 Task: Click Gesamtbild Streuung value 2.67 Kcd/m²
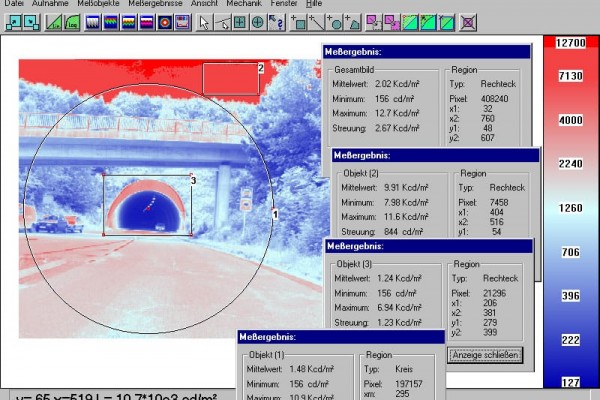(397, 128)
